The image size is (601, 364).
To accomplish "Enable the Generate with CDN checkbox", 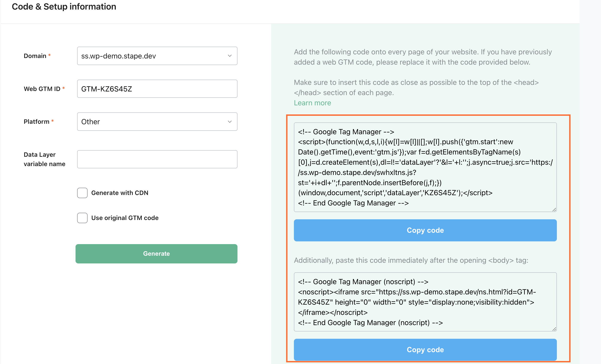I will (x=82, y=193).
